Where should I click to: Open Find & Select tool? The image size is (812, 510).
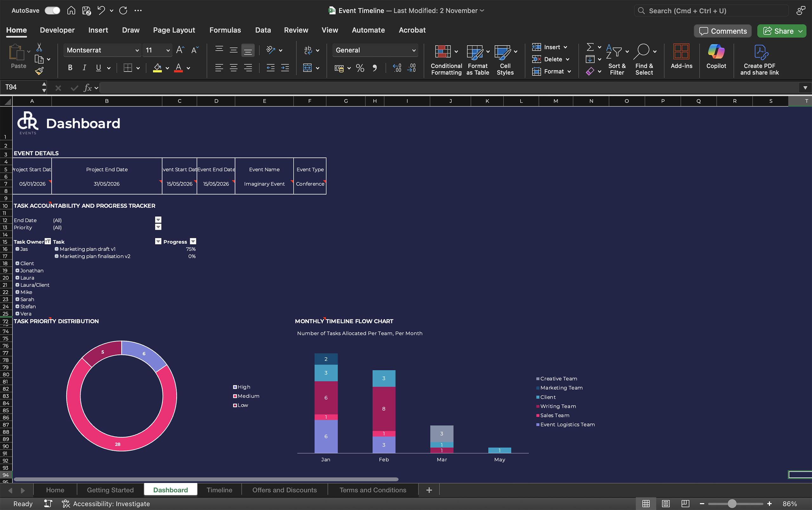(x=644, y=59)
